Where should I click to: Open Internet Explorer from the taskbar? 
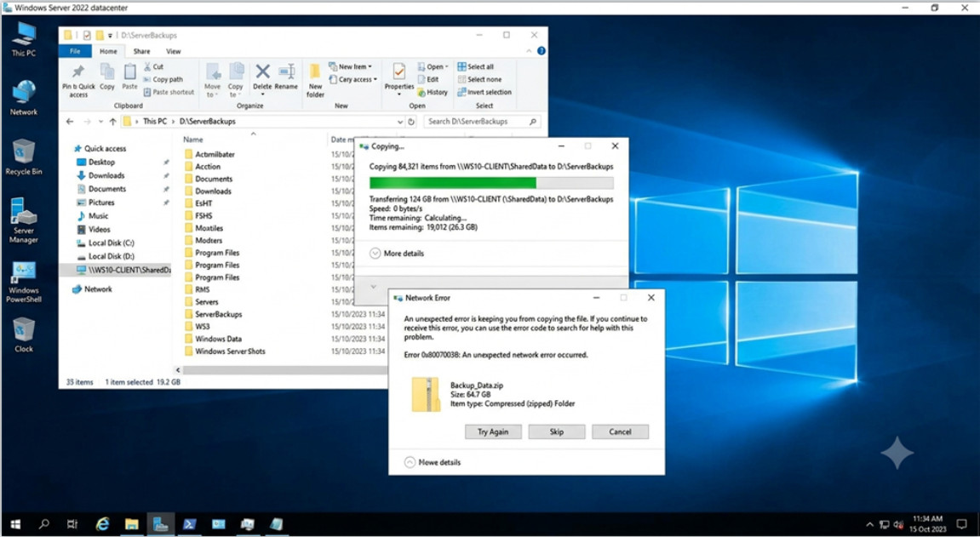point(102,524)
